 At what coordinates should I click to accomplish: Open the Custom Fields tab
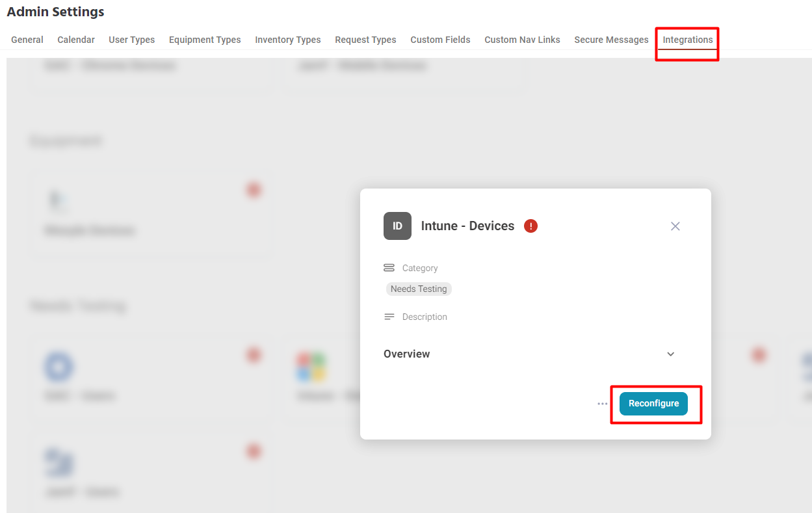[x=440, y=40]
